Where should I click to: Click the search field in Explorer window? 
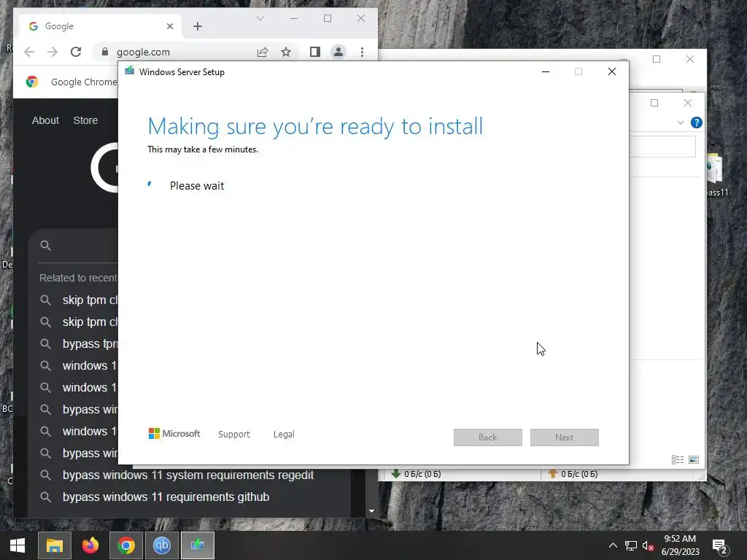(x=662, y=147)
